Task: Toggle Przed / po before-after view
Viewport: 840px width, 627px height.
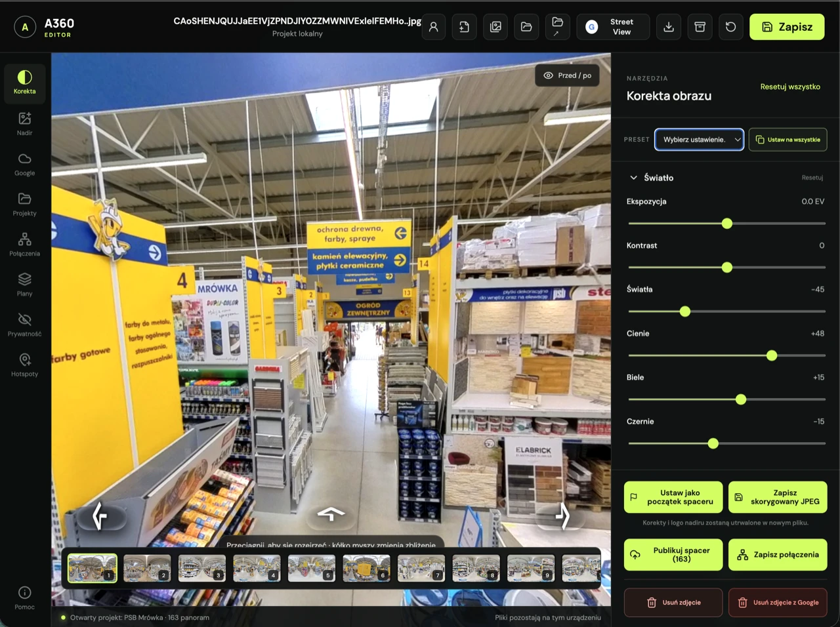Action: click(x=568, y=75)
